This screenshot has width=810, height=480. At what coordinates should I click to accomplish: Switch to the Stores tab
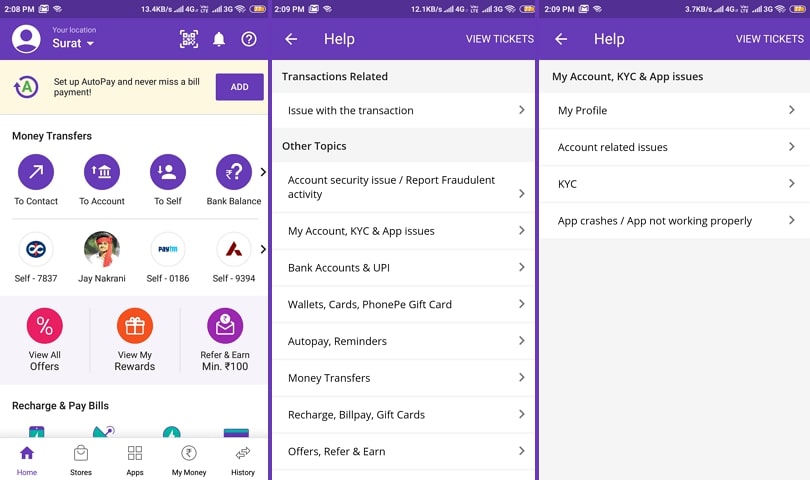click(x=81, y=460)
